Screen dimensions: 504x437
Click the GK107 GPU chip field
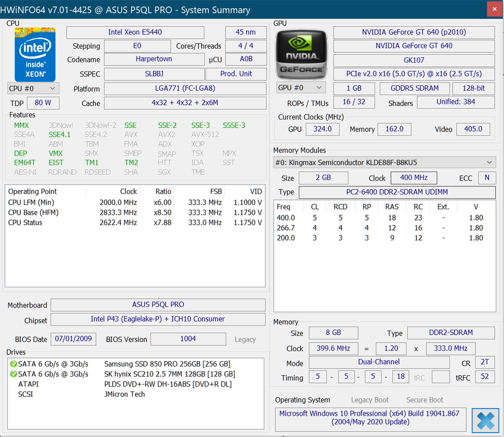[x=414, y=60]
